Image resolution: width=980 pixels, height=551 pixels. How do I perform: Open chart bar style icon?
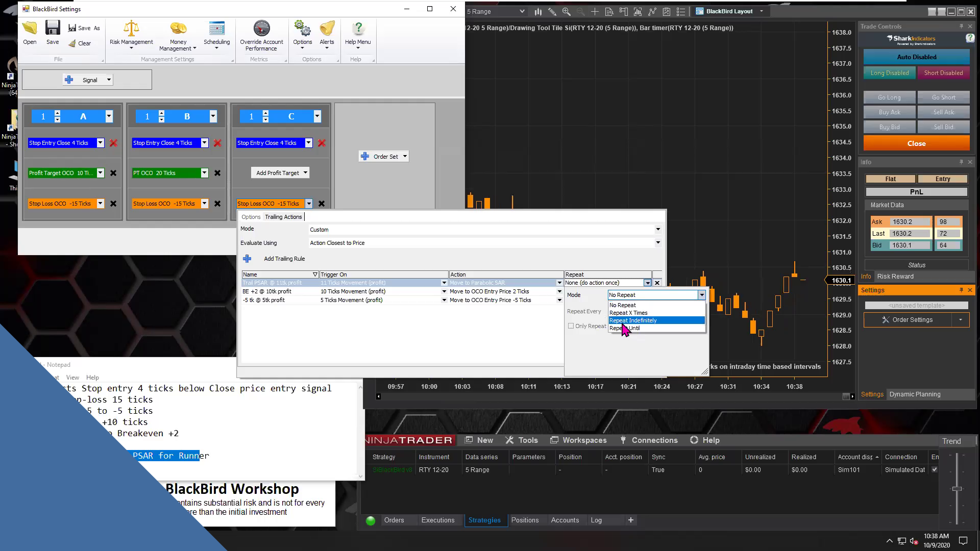click(538, 11)
